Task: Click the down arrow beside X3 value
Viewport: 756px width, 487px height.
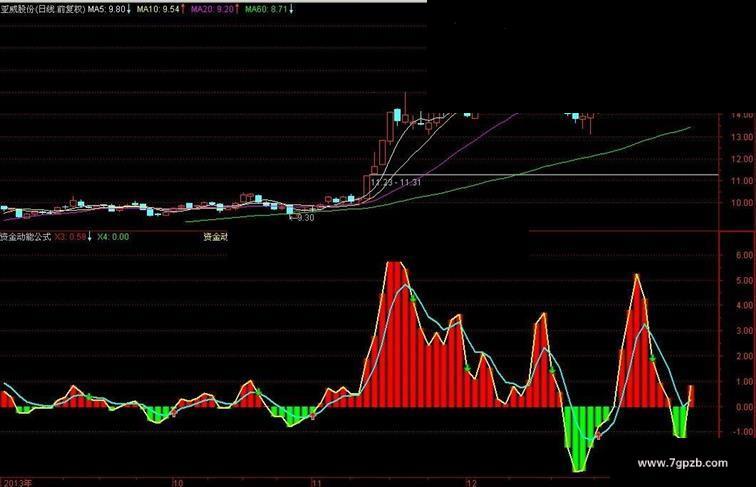Action: tap(90, 237)
